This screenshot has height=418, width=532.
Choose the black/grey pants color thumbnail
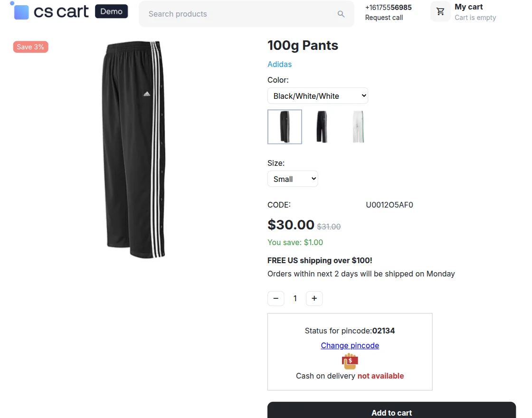(x=322, y=127)
